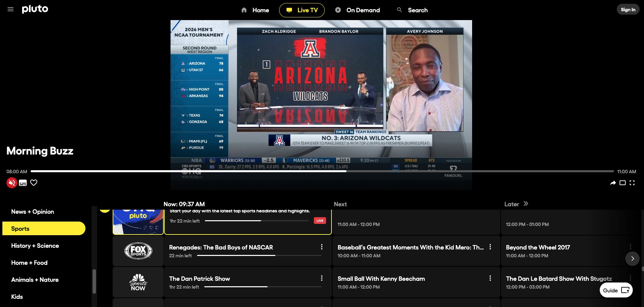Click the 11:00 AM - 12:00 PM next slot

pos(416,222)
